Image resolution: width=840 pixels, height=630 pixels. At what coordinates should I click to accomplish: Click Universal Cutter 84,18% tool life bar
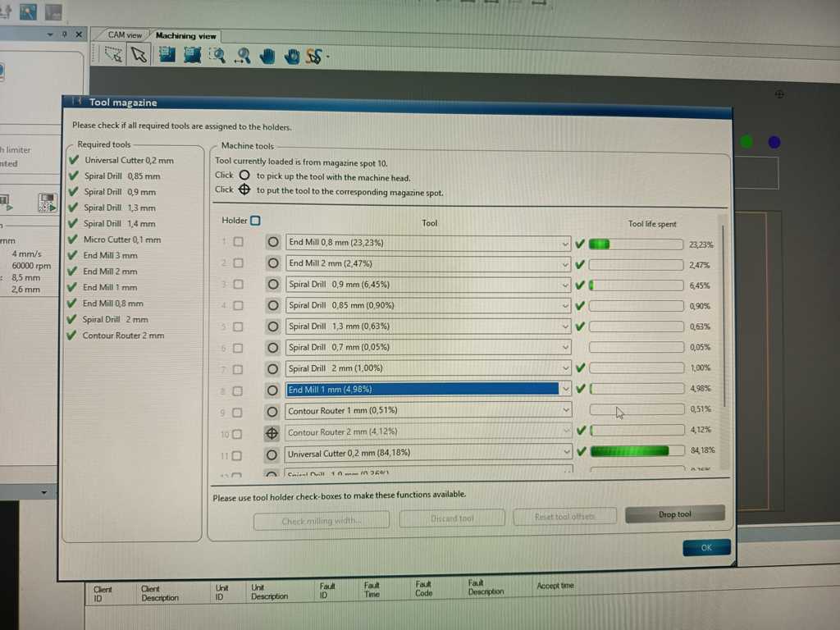pos(637,451)
